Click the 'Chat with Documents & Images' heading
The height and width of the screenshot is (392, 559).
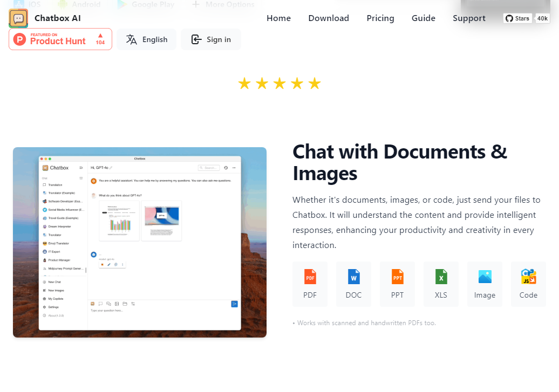[400, 162]
